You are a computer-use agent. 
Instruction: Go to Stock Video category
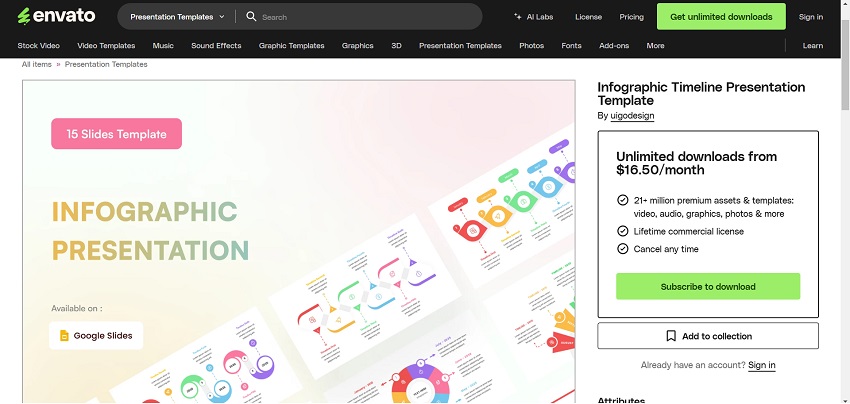38,46
